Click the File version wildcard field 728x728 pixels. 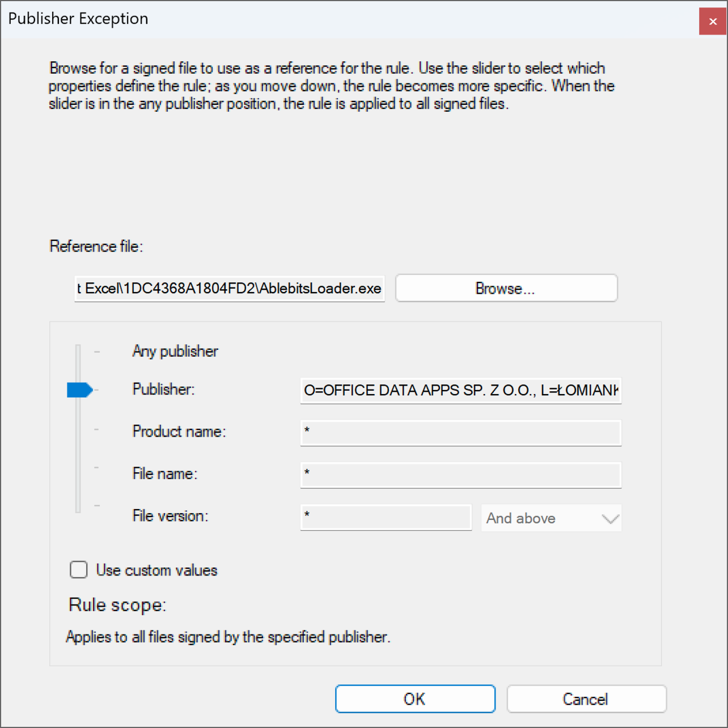[x=386, y=517]
